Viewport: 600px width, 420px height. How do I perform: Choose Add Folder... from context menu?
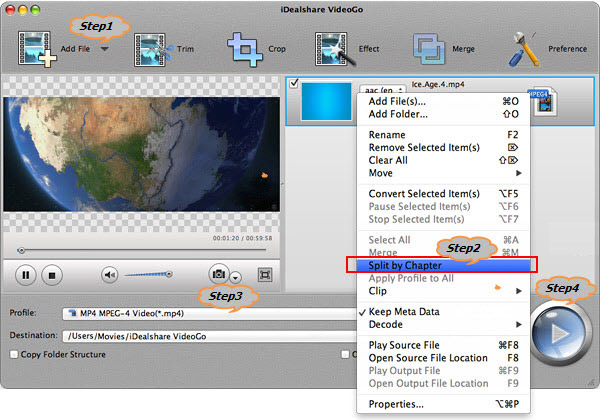coord(443,114)
